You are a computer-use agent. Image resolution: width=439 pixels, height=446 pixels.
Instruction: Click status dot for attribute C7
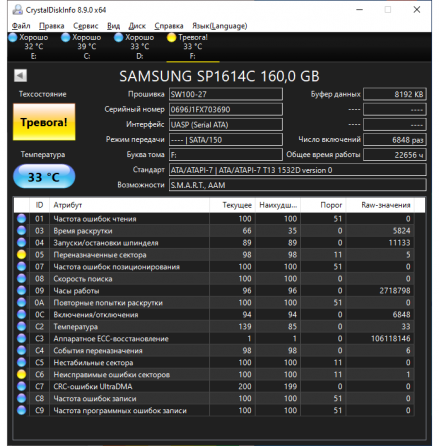21,387
